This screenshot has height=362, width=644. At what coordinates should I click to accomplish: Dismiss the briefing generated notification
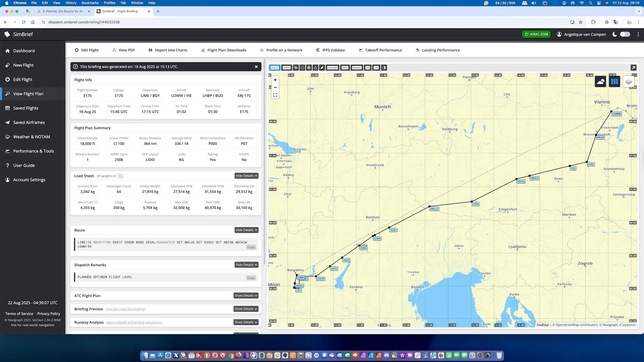coord(256,67)
